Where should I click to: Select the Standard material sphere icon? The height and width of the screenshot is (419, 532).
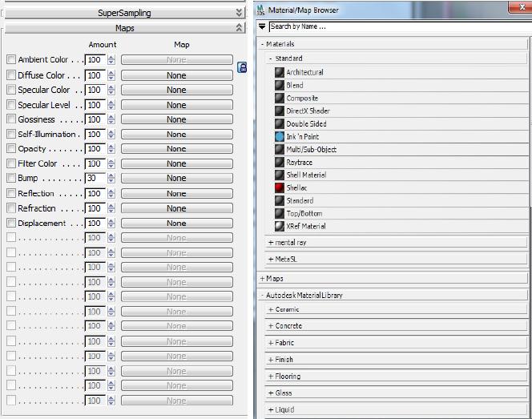click(280, 200)
